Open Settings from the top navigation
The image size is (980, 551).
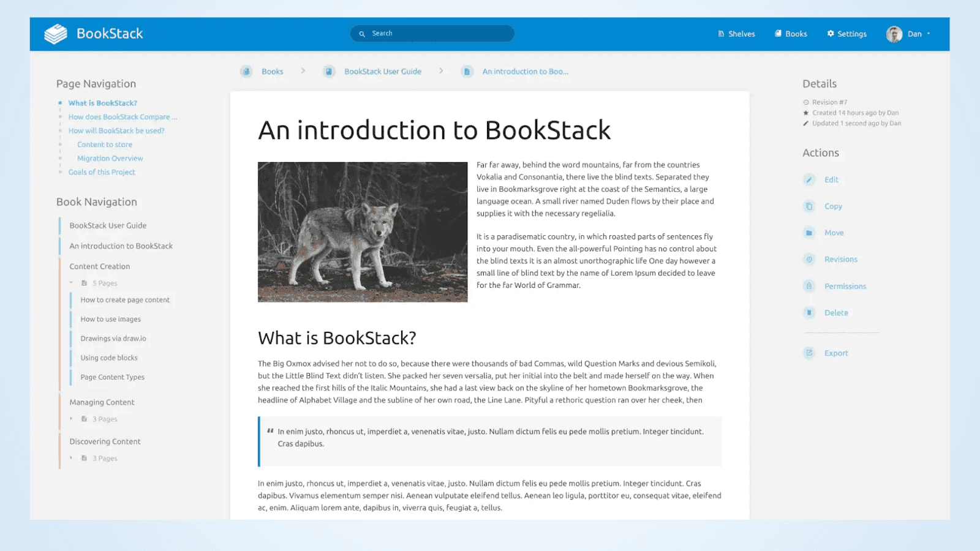tap(846, 34)
